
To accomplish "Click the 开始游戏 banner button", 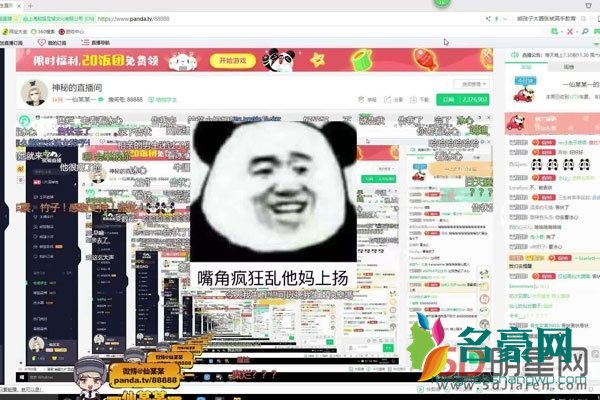I will [233, 60].
